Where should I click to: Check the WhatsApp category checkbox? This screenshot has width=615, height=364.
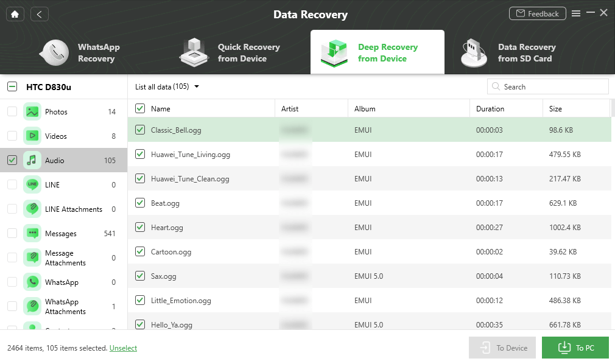[12, 282]
